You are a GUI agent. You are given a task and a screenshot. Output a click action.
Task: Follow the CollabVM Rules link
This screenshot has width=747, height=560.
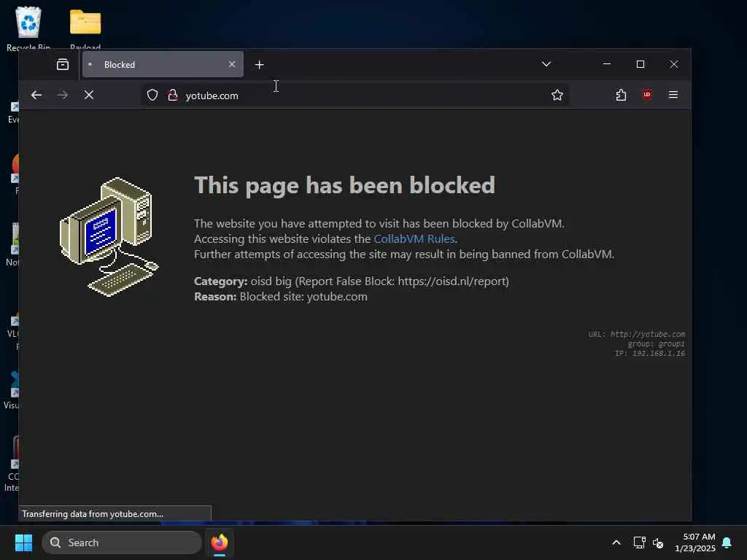[x=414, y=238]
